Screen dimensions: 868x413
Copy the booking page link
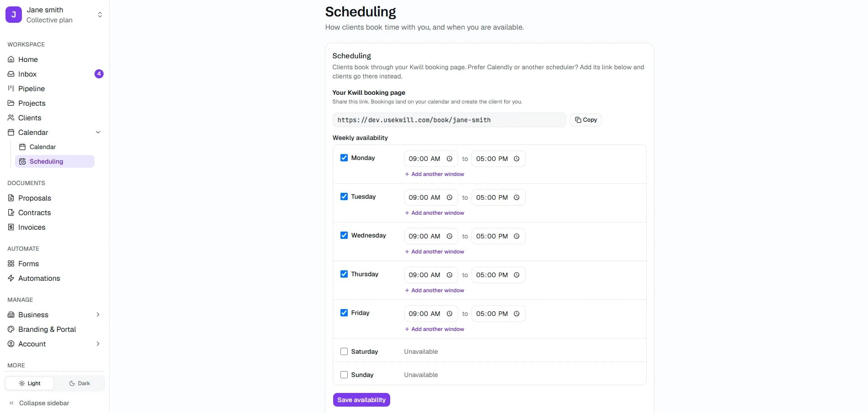(x=586, y=120)
